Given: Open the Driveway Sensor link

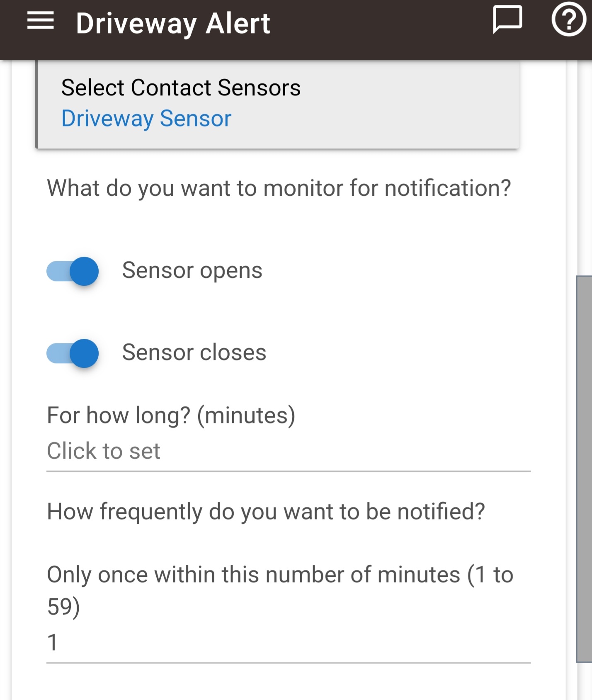Looking at the screenshot, I should 146,119.
